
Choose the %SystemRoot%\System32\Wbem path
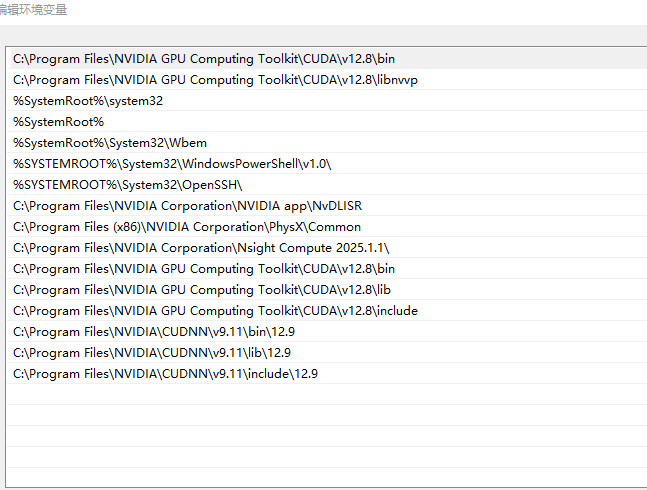110,143
